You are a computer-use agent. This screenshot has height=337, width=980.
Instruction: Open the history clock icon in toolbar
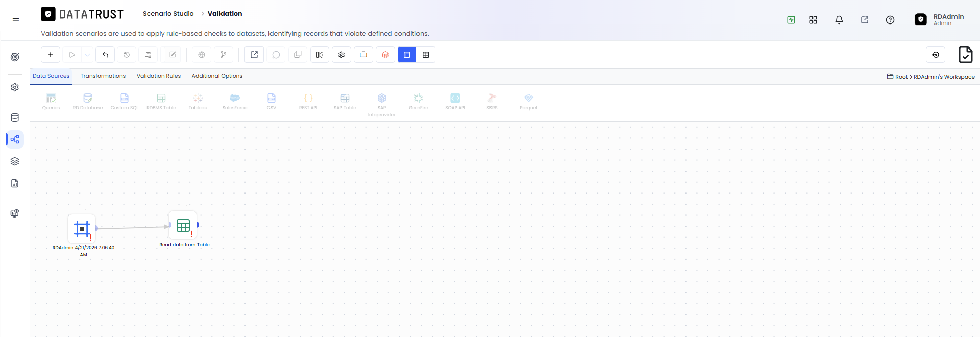coord(127,55)
